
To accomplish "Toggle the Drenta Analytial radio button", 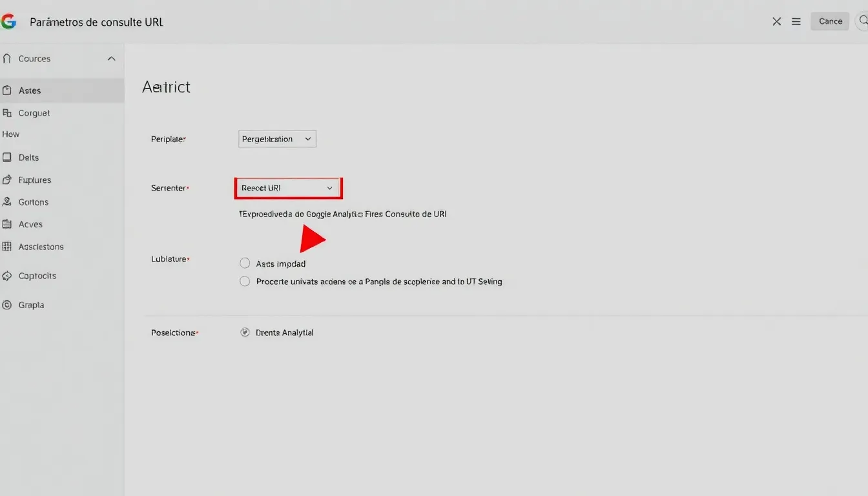I will tap(245, 333).
